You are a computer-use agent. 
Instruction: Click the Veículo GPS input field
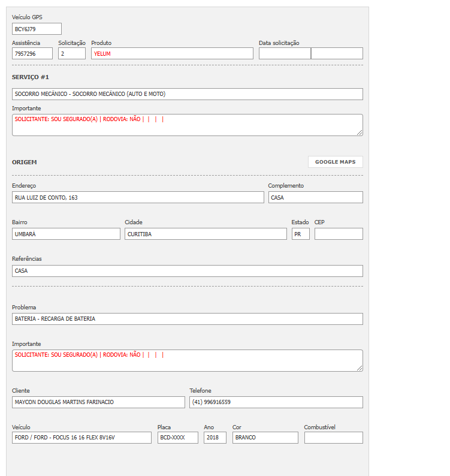coord(37,29)
